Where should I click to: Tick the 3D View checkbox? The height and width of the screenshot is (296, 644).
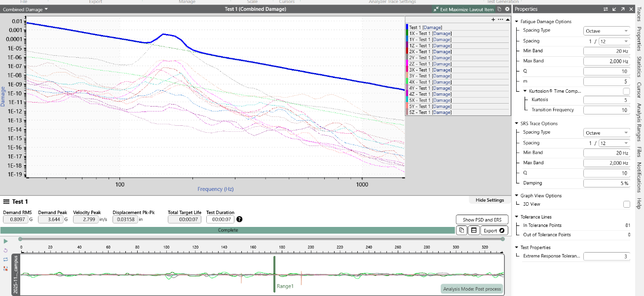(626, 204)
